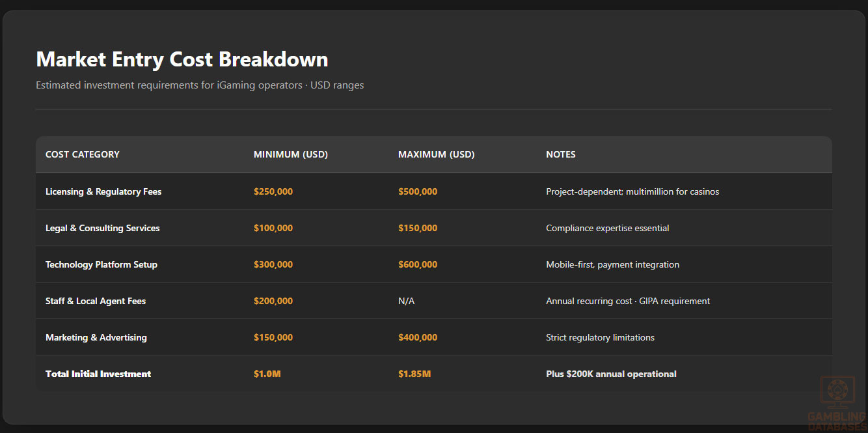Click the Licensing & Regulatory Fees row label

point(103,191)
